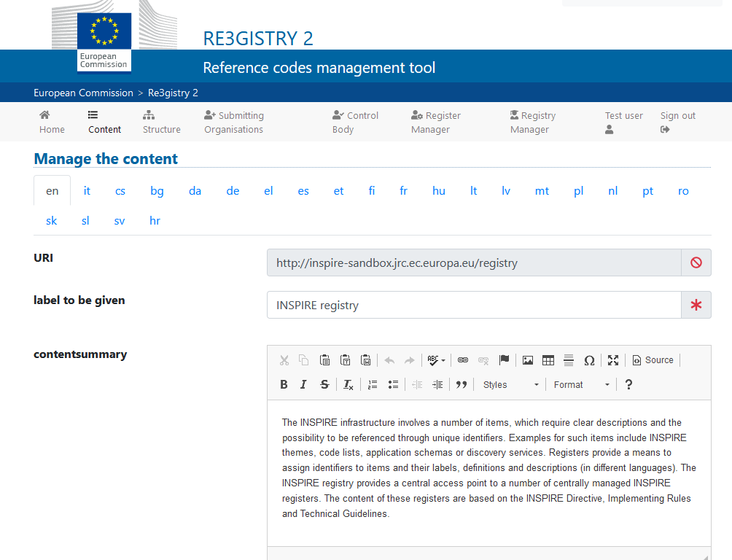Click the red asterisk required icon
This screenshot has height=560, width=732.
click(696, 305)
